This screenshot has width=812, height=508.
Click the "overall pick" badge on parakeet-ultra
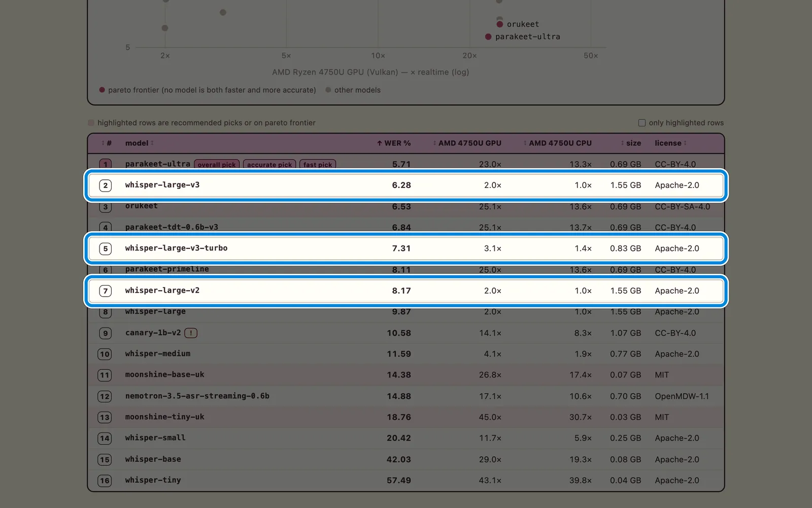(217, 165)
